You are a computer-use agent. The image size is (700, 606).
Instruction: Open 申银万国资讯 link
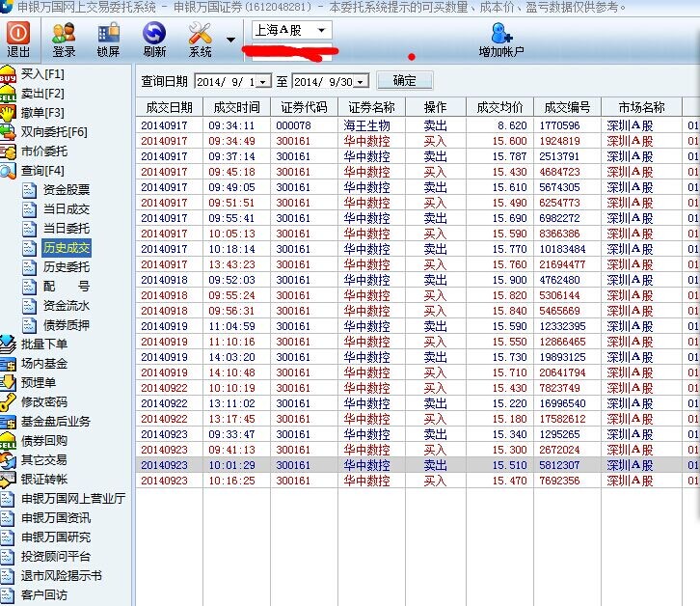point(56,517)
